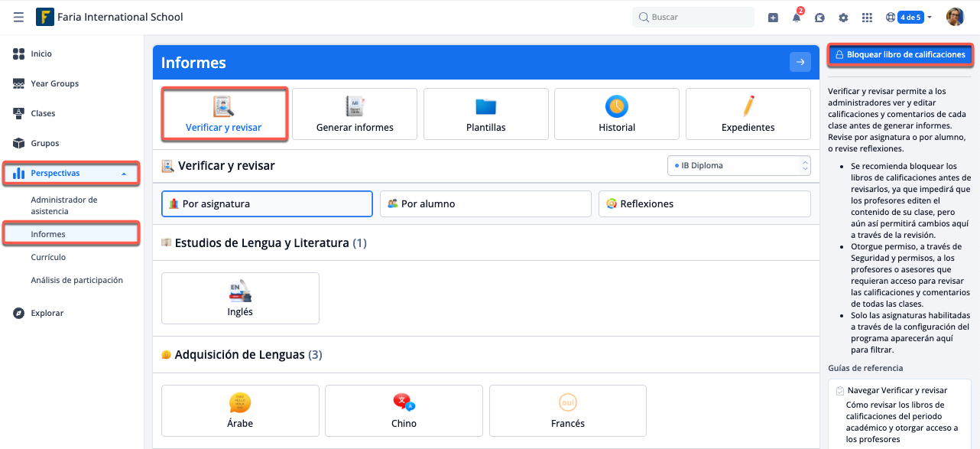Open the quick add plus icon
Viewport: 980px width, 449px height.
point(773,18)
